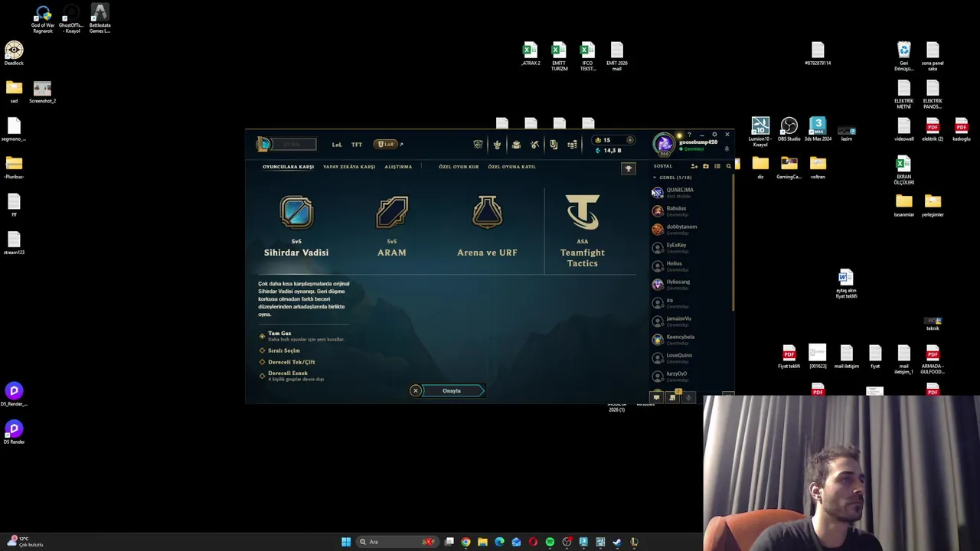
Task: Click the new folder icon in Sosyal panel
Action: tap(706, 166)
